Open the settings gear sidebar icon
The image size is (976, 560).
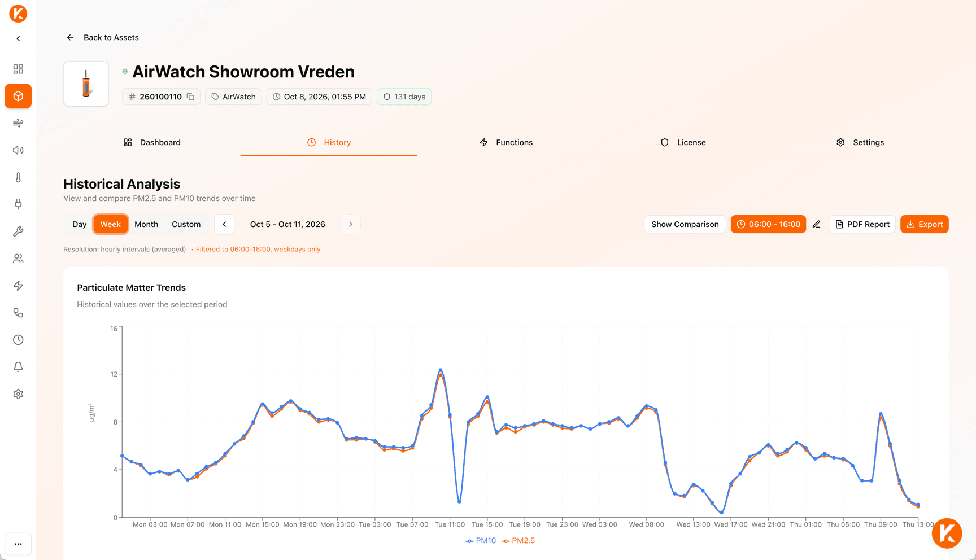18,394
